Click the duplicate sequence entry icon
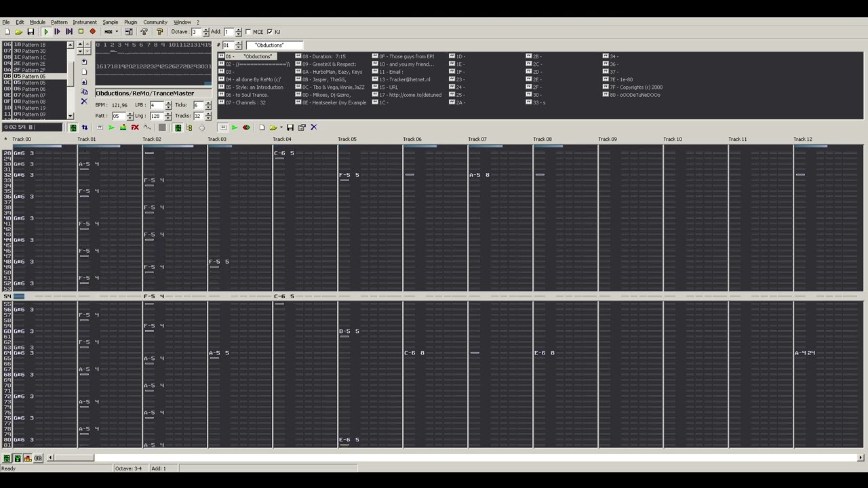This screenshot has height=488, width=868. [x=84, y=91]
